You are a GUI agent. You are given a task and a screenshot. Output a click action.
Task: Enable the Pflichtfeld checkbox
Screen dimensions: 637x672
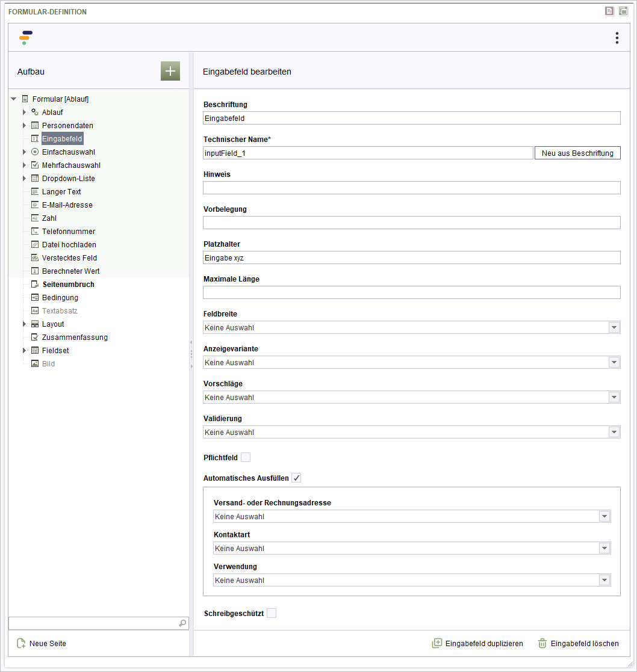[x=246, y=457]
